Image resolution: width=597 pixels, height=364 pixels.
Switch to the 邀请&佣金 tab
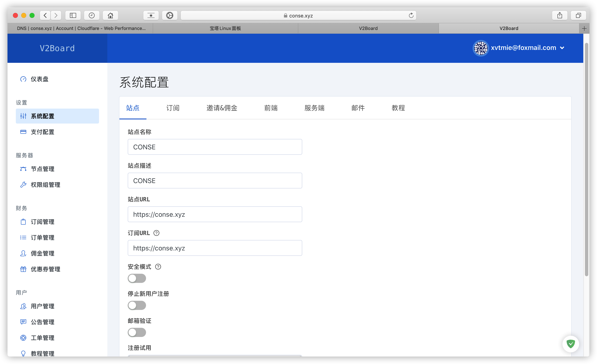222,108
